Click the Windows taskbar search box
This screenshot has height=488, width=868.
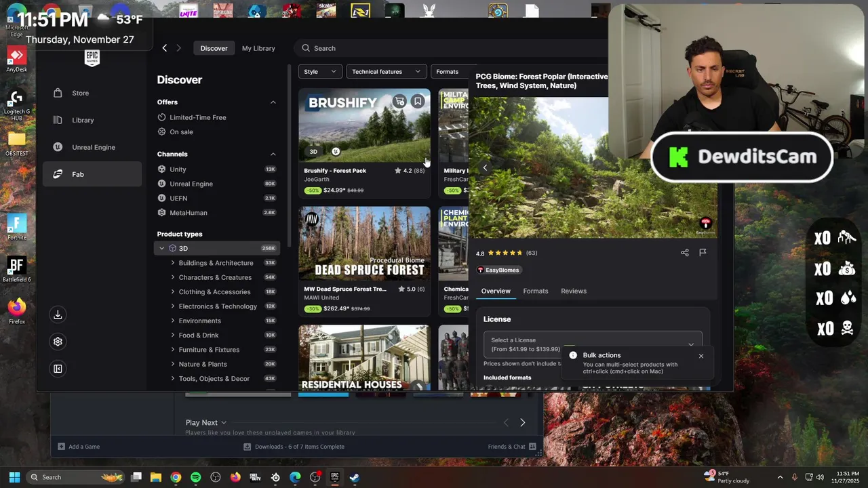pos(75,477)
